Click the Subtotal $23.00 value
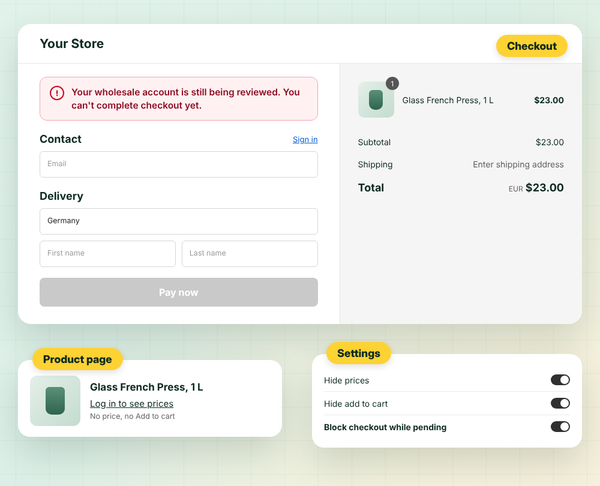Image resolution: width=600 pixels, height=486 pixels. click(x=549, y=142)
